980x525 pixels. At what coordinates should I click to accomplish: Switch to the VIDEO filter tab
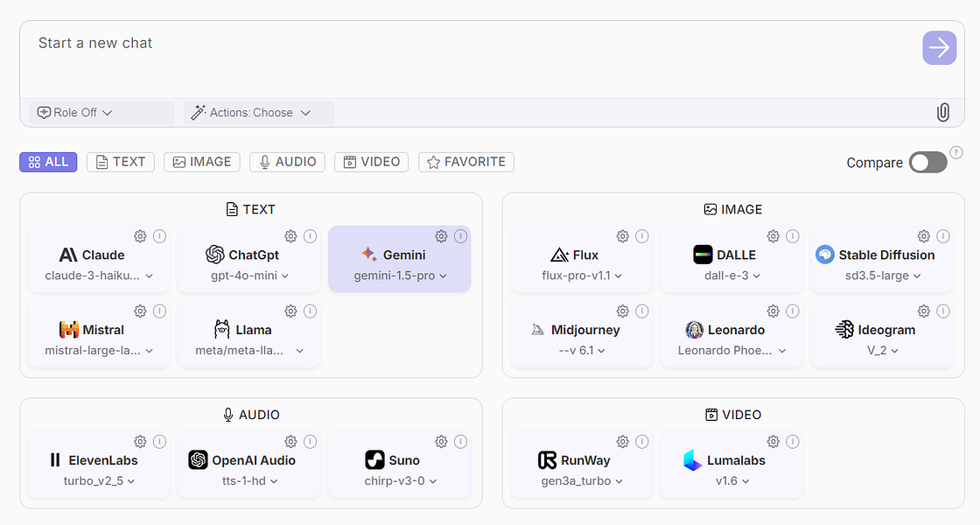[x=372, y=162]
